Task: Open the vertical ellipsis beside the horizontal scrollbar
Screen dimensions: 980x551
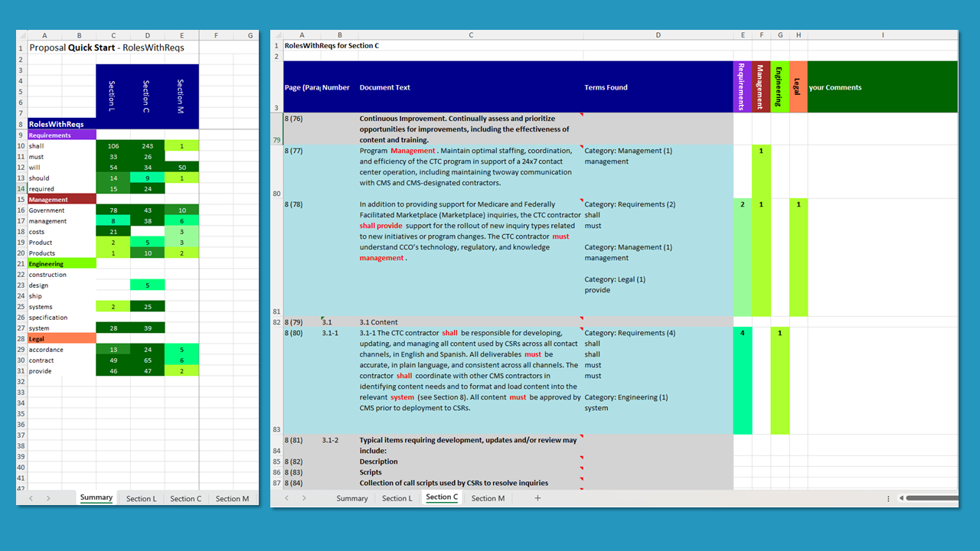Action: 887,498
